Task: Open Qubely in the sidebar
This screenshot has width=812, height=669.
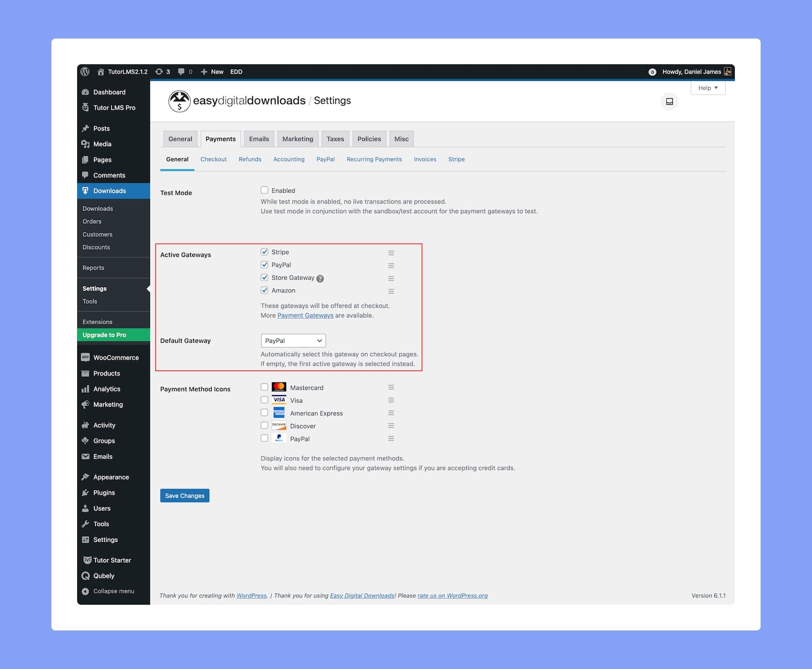Action: (x=114, y=576)
